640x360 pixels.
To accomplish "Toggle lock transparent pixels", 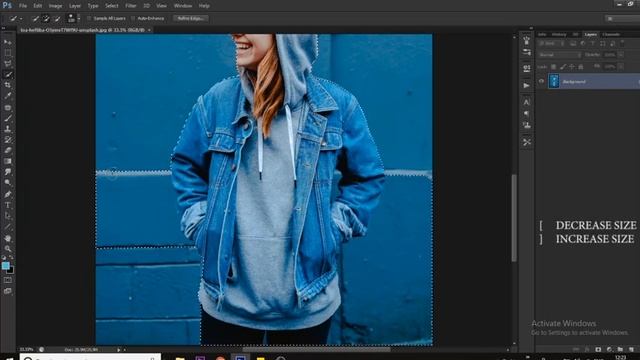I will (x=553, y=67).
